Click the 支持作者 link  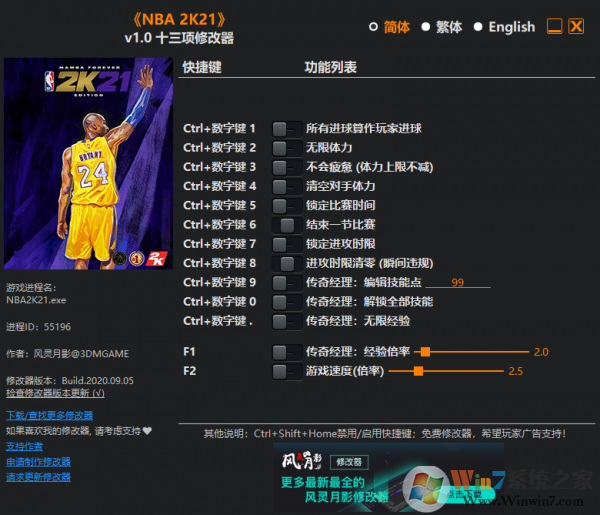24,447
